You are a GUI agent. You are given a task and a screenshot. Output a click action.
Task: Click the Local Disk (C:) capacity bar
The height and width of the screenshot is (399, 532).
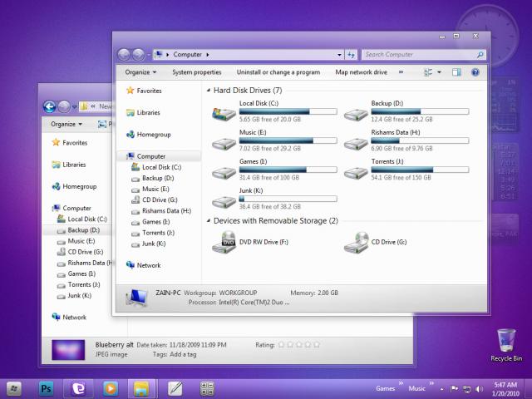(x=288, y=111)
